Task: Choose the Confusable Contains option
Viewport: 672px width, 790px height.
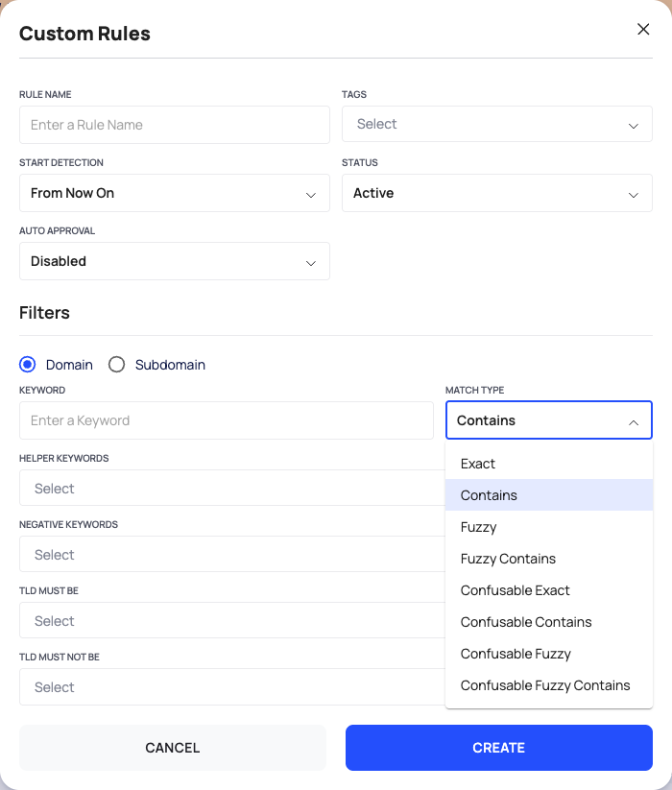Action: (x=549, y=622)
